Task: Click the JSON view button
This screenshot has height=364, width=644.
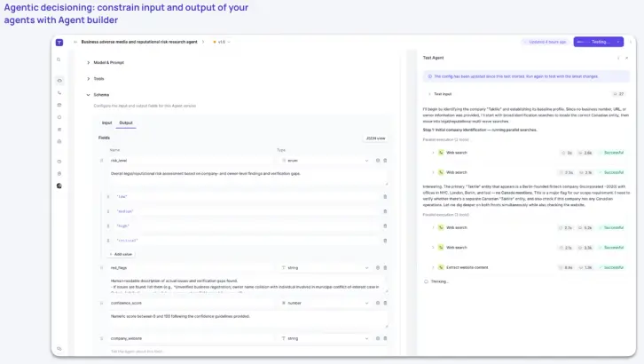Action: [x=376, y=138]
